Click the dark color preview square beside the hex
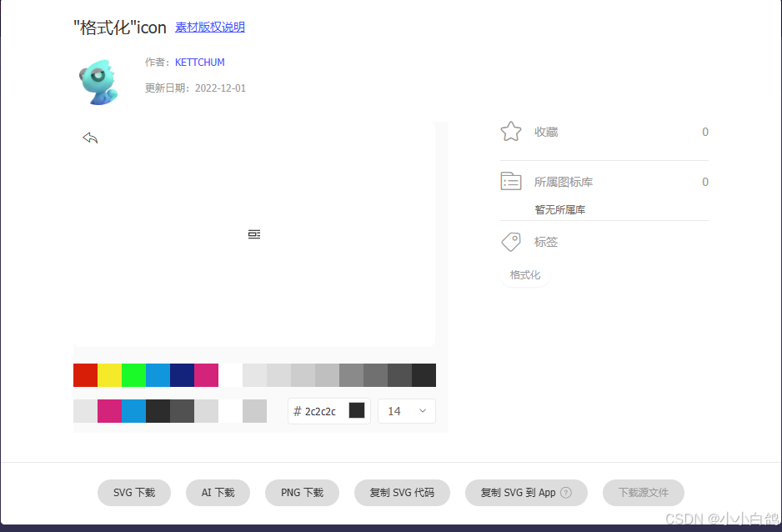 point(357,411)
